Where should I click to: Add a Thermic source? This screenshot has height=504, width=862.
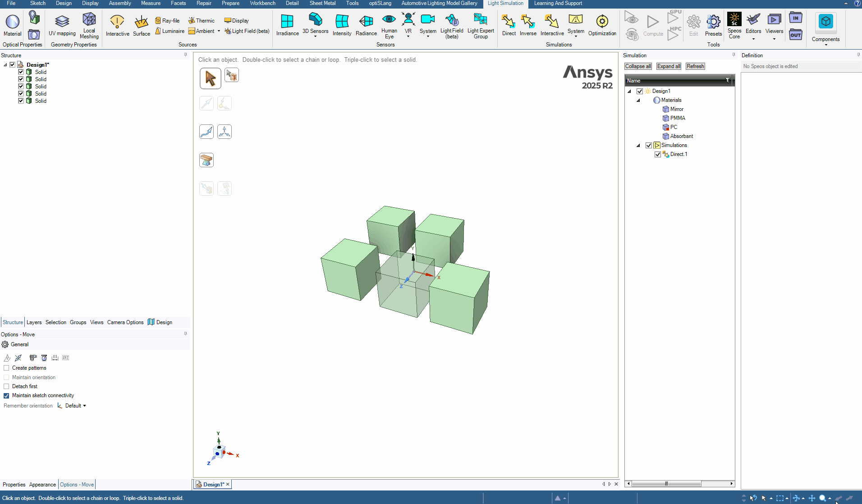pyautogui.click(x=202, y=21)
